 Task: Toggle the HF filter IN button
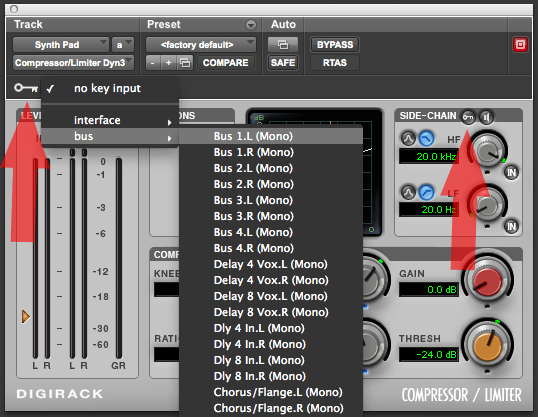point(511,172)
